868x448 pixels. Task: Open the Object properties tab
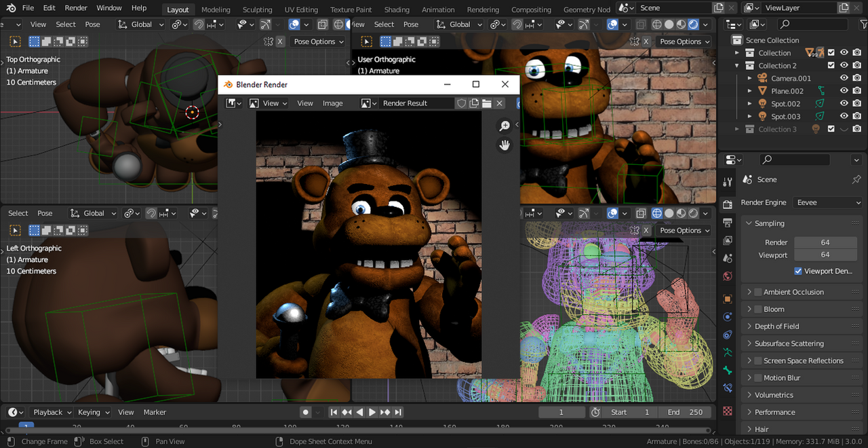728,299
